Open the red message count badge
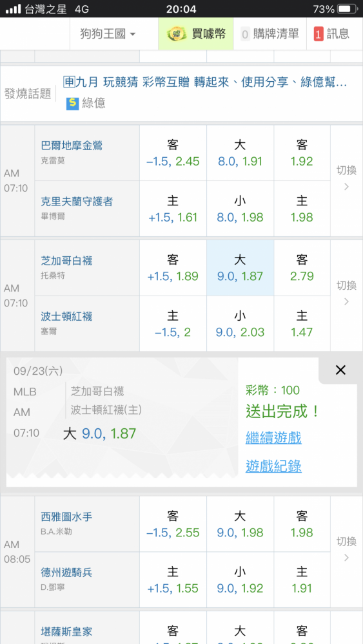This screenshot has width=363, height=644. 319,34
